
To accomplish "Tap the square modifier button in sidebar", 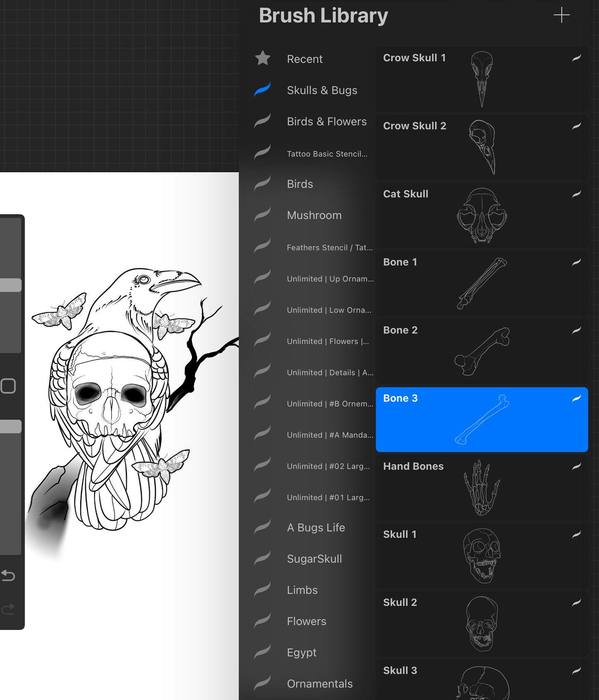I will coord(8,386).
